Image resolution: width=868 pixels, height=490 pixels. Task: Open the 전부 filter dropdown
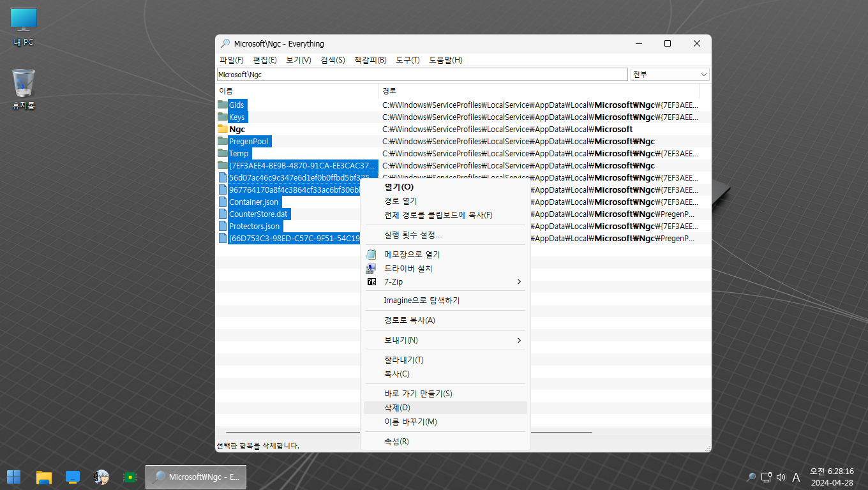point(670,74)
